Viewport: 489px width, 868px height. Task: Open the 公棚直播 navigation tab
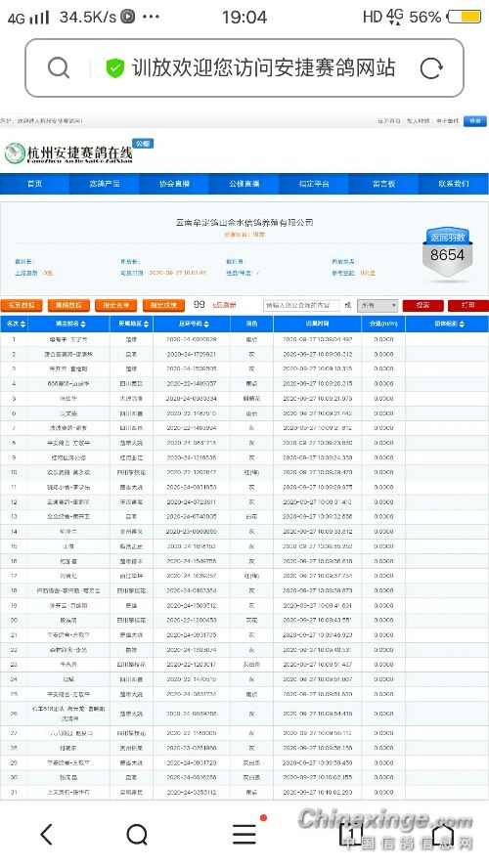(x=244, y=184)
